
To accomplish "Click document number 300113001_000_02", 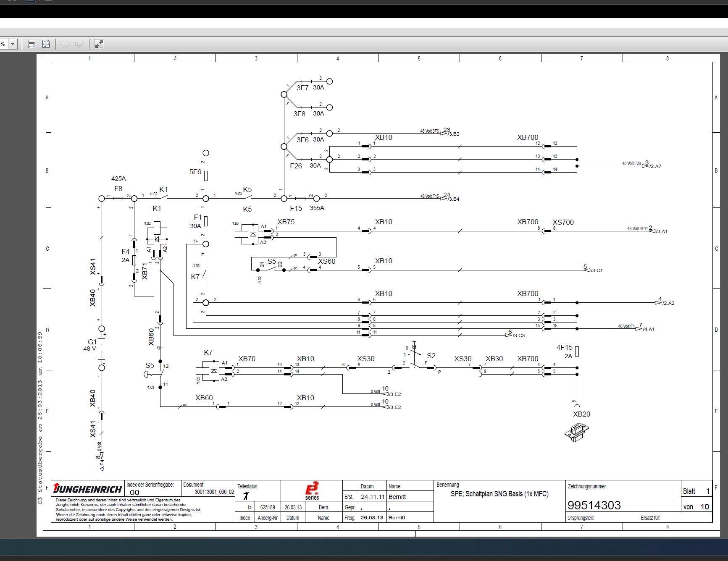I will [214, 492].
